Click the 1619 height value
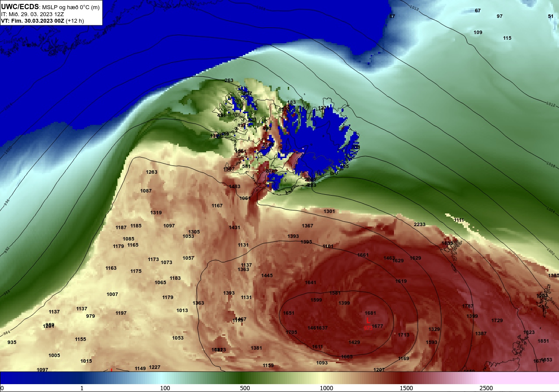559x392 pixels. coord(401,281)
